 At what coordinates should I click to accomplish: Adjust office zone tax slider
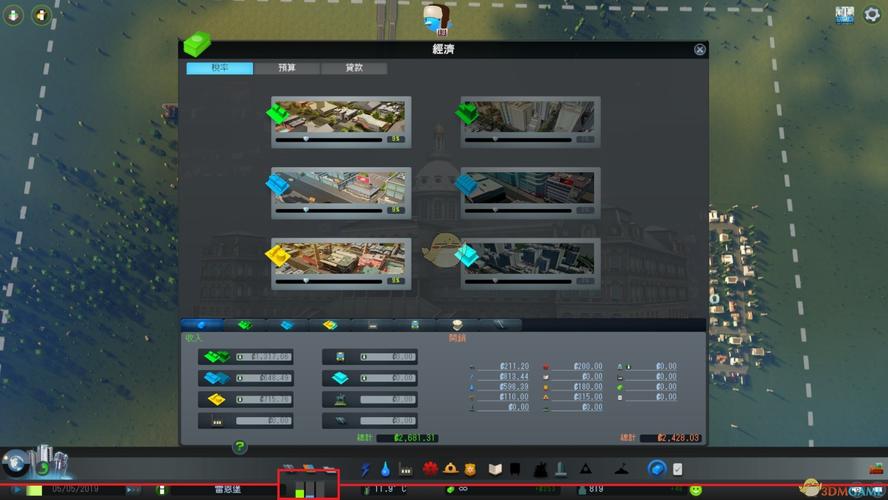(518, 280)
